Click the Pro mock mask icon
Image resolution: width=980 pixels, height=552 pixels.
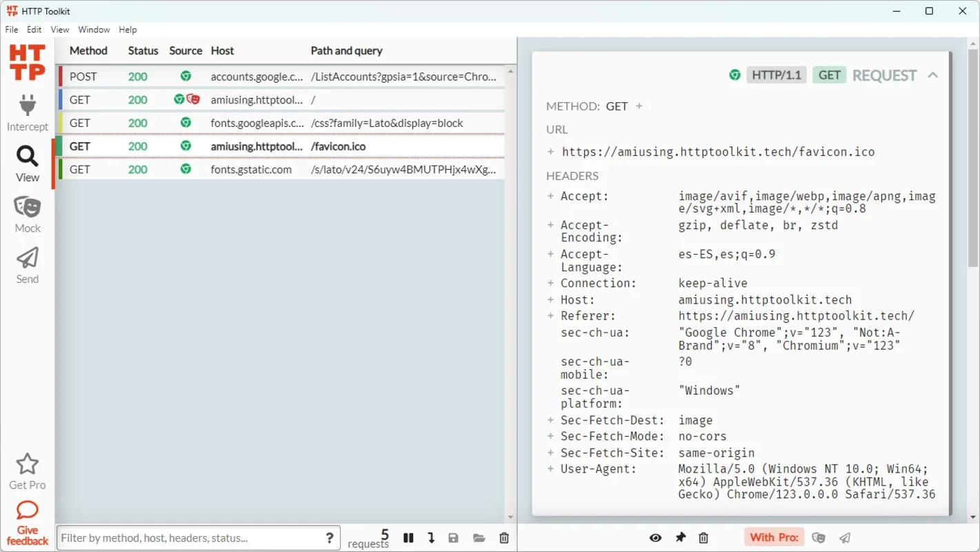coord(819,538)
